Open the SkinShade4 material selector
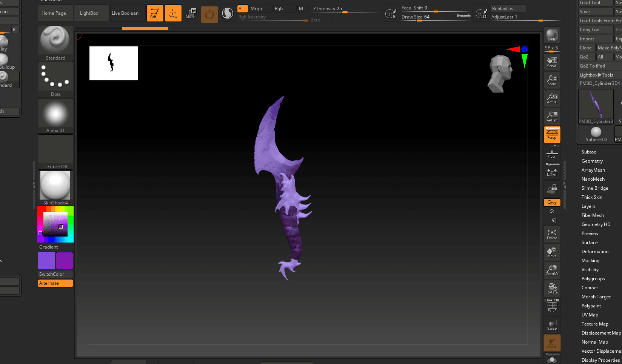Screen dimensions: 622x364 (55, 188)
